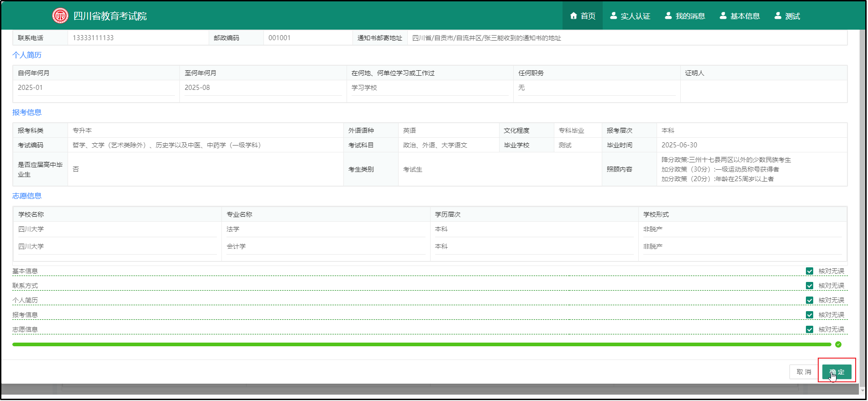Click the 2025-08 end date field
Viewport: 868px width, 401px height.
point(263,88)
